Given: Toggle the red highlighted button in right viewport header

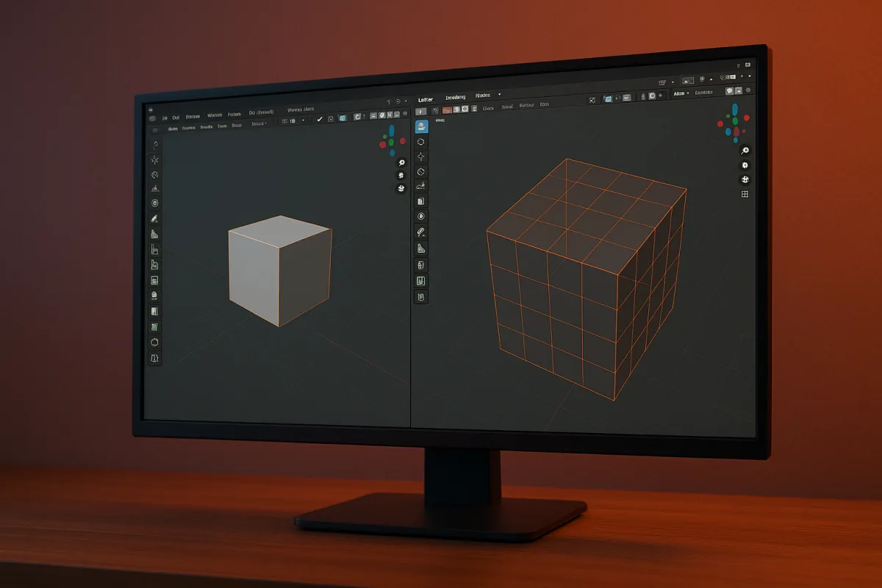Looking at the screenshot, I should coord(447,110).
